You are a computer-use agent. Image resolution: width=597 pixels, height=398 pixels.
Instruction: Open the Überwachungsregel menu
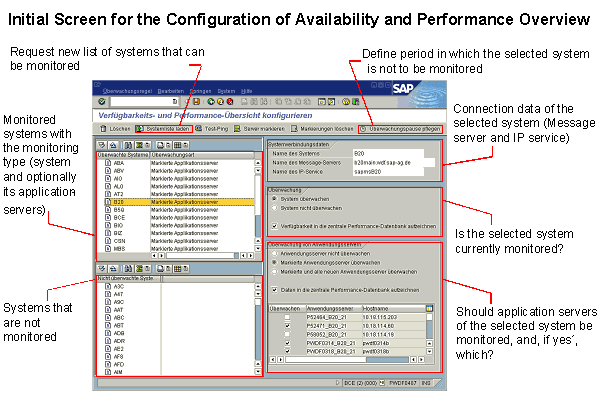point(127,91)
